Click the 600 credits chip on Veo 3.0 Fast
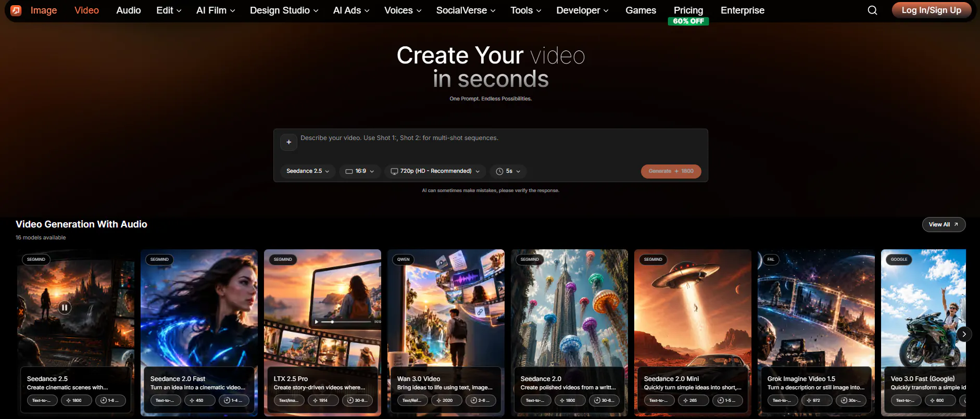The width and height of the screenshot is (980, 419). 940,400
